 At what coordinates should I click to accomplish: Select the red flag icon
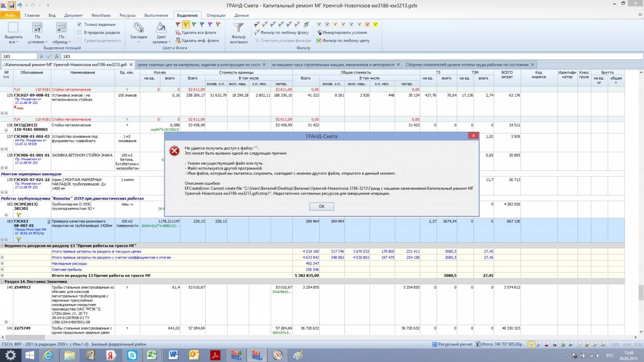point(178,24)
